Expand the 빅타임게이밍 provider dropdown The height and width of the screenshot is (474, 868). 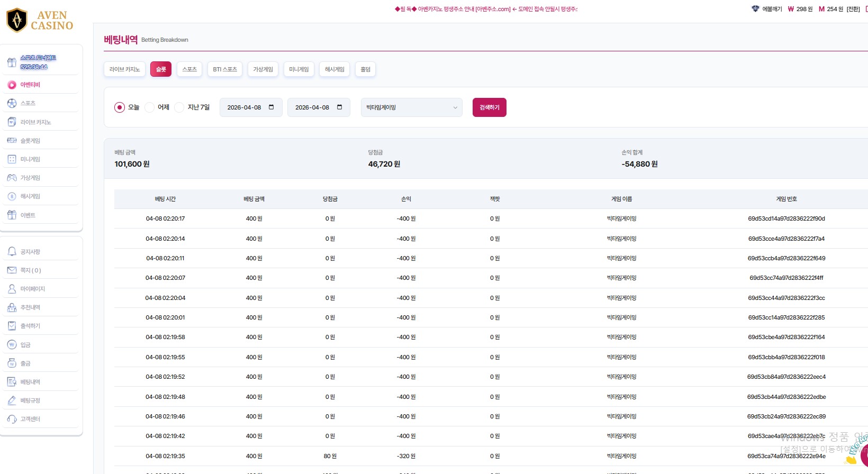[411, 107]
